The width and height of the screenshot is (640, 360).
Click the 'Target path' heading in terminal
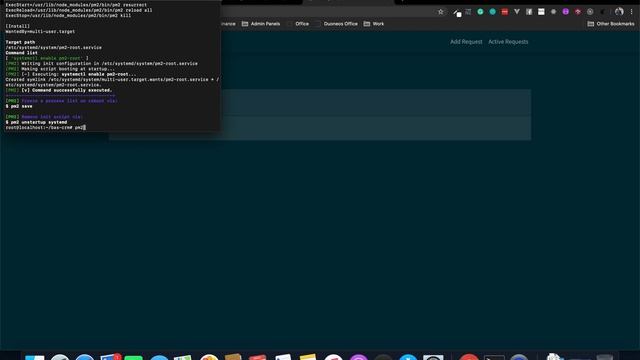(x=20, y=42)
